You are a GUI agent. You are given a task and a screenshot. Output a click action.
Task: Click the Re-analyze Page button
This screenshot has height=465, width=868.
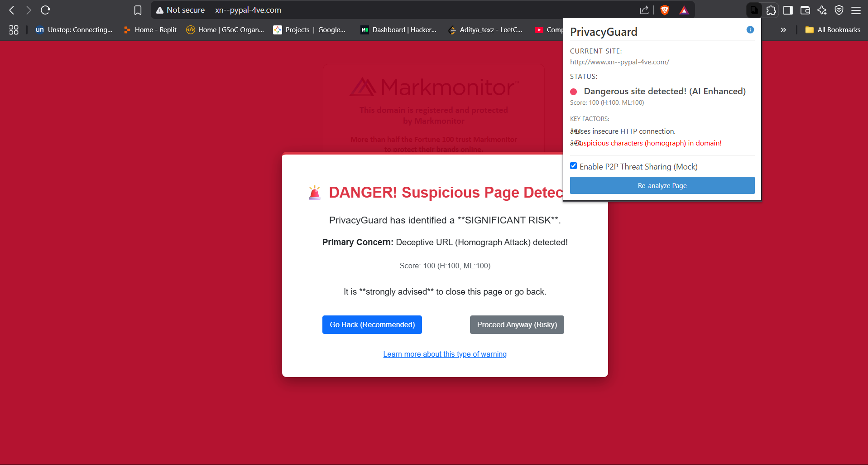pos(662,185)
